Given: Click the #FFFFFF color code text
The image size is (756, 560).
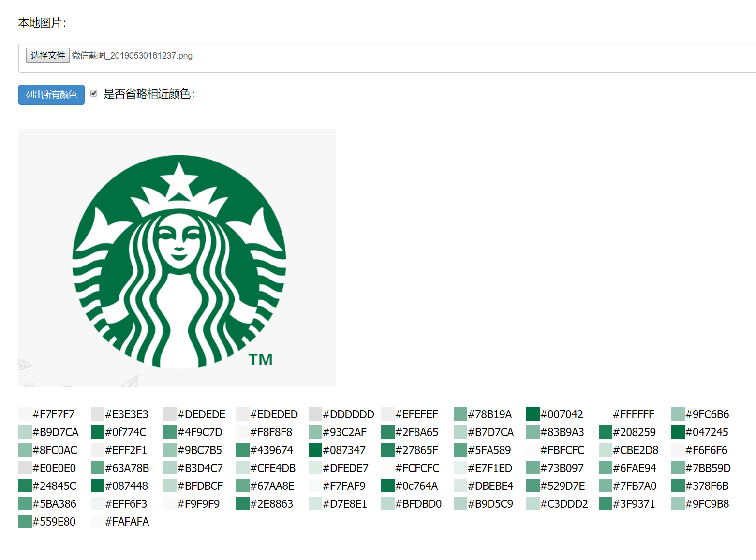Looking at the screenshot, I should (634, 414).
